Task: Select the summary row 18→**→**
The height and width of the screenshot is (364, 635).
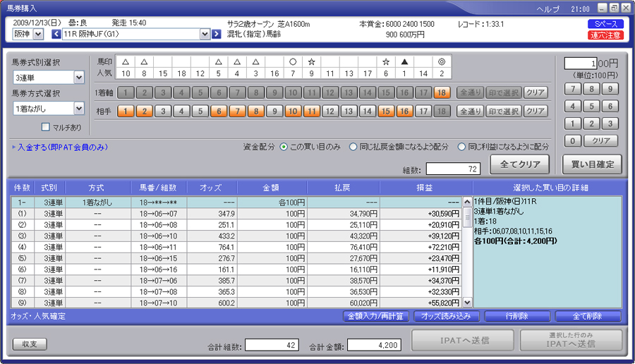Action: pos(236,202)
